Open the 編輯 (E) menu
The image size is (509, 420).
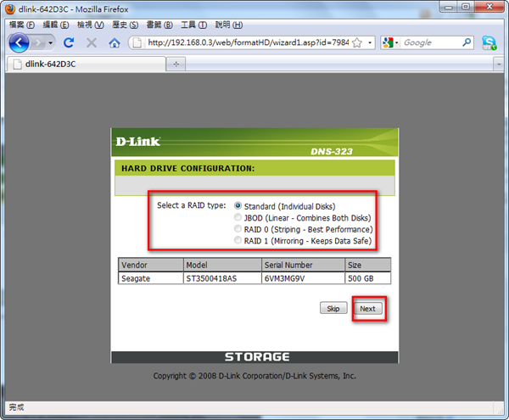point(56,25)
